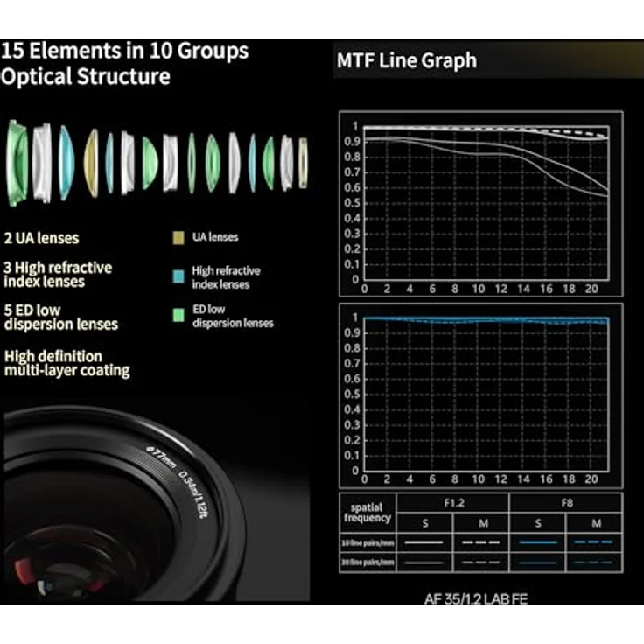Click the Φ77mm engraving on the lens photo

click(x=161, y=456)
